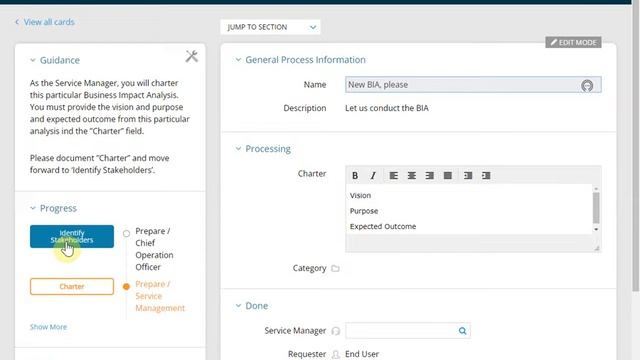The width and height of the screenshot is (640, 360).
Task: Collapse General Process Information section
Action: (x=238, y=60)
